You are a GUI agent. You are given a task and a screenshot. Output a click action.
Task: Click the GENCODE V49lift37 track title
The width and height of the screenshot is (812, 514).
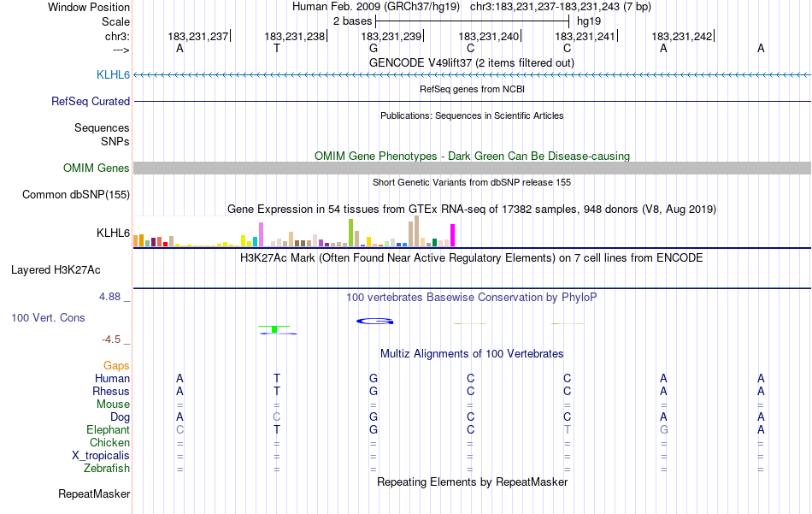click(x=472, y=62)
